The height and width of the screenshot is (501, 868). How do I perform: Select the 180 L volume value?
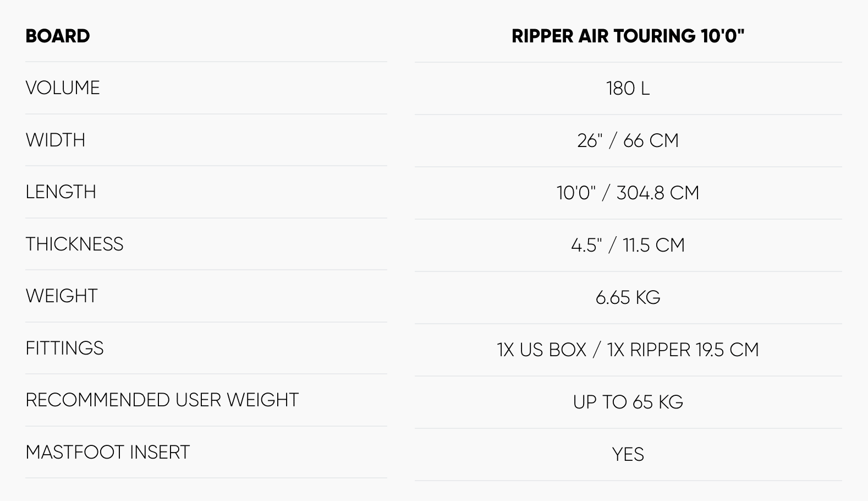(x=628, y=89)
